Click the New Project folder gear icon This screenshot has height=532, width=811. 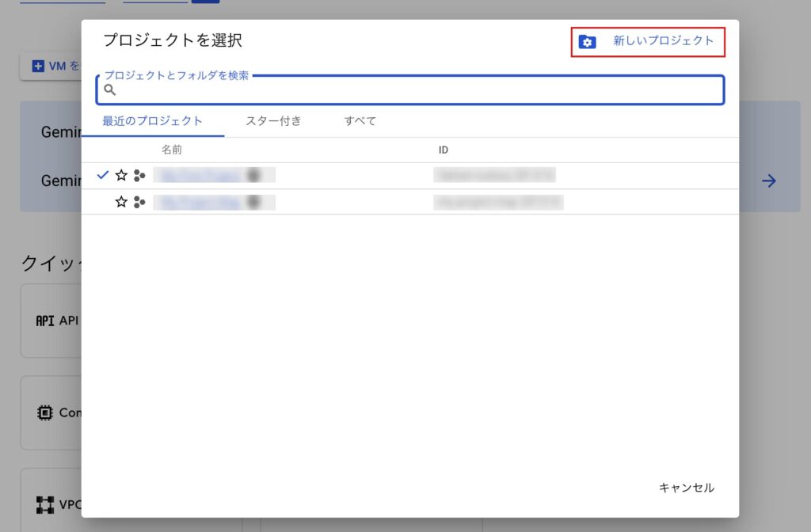(587, 42)
